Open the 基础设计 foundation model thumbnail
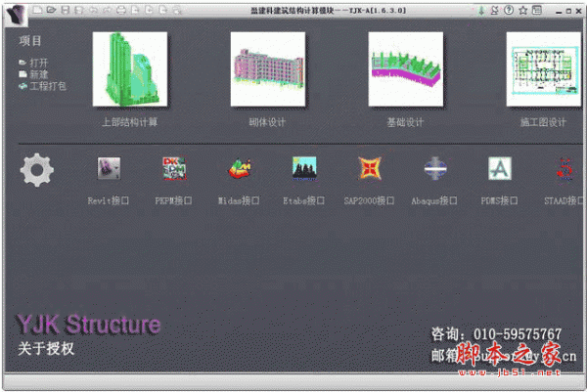Screen dimensions: 587x392 click(x=405, y=69)
